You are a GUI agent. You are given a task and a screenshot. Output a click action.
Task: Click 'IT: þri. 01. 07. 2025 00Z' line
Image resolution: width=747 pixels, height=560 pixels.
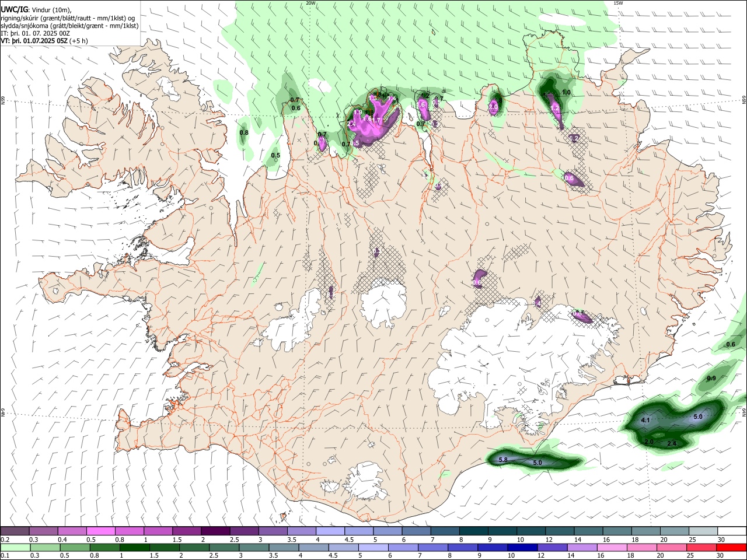36,33
